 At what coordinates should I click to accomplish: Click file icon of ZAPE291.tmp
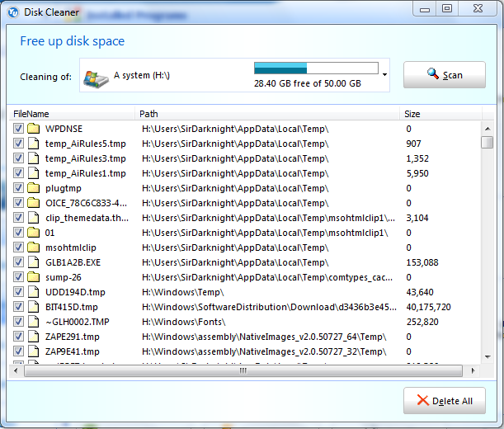34,337
